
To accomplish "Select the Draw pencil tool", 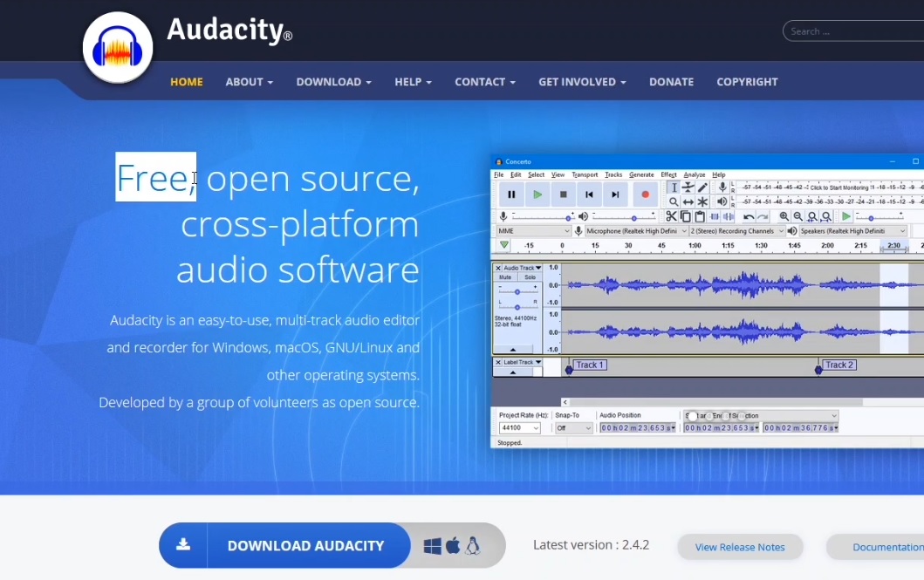I will 702,188.
